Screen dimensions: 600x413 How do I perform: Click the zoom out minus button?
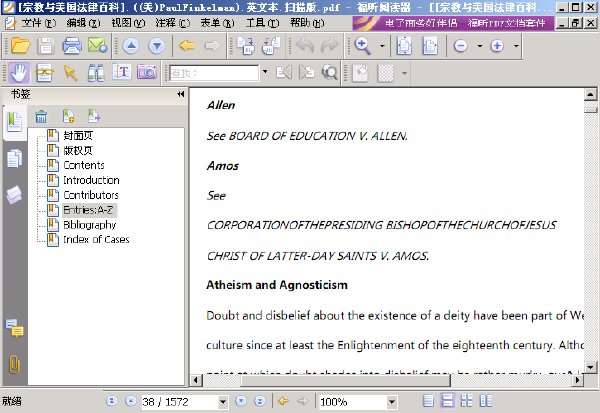(x=460, y=46)
